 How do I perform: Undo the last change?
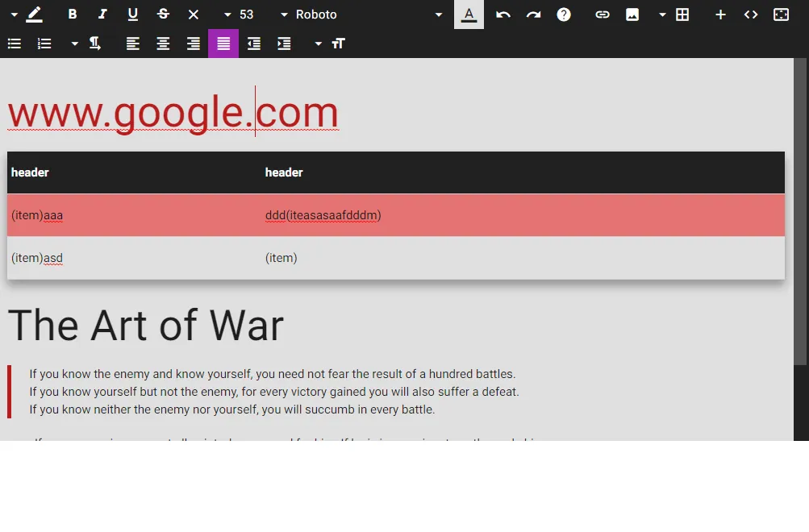(503, 15)
